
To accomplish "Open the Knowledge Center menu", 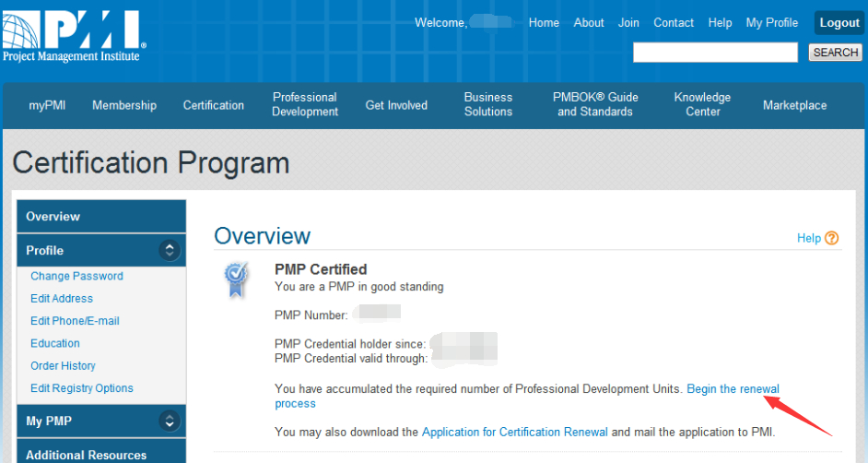I will click(x=702, y=104).
